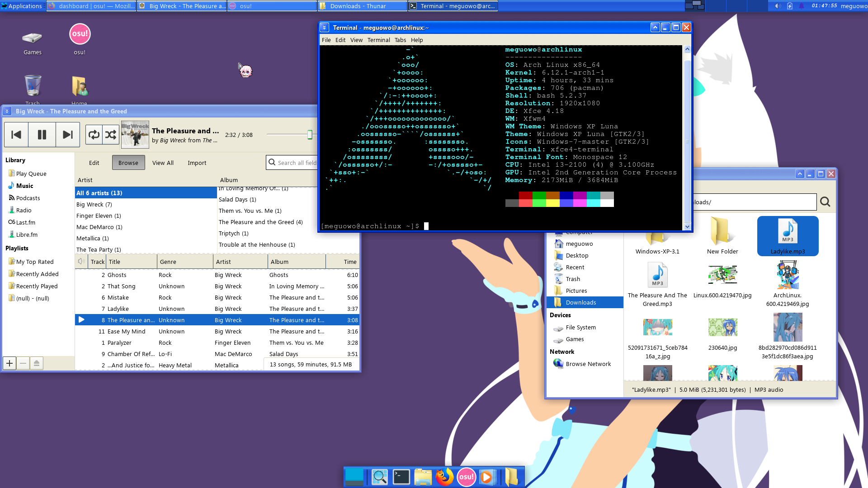Sort tracks by Title column header
Image resolution: width=868 pixels, height=488 pixels.
tap(132, 262)
